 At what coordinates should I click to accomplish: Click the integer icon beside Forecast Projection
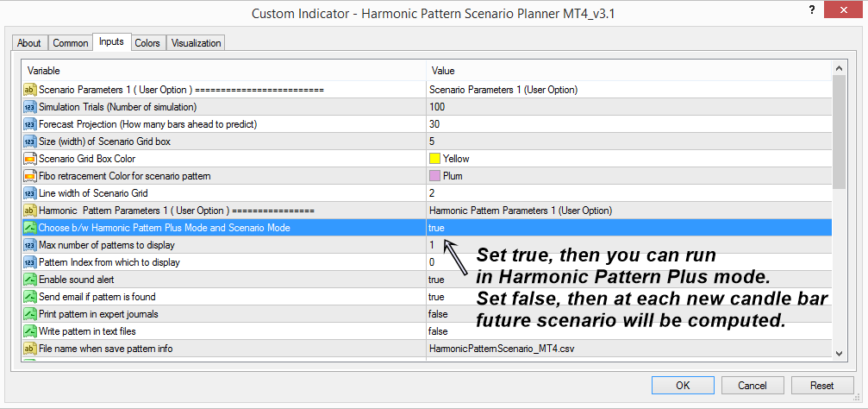(29, 124)
